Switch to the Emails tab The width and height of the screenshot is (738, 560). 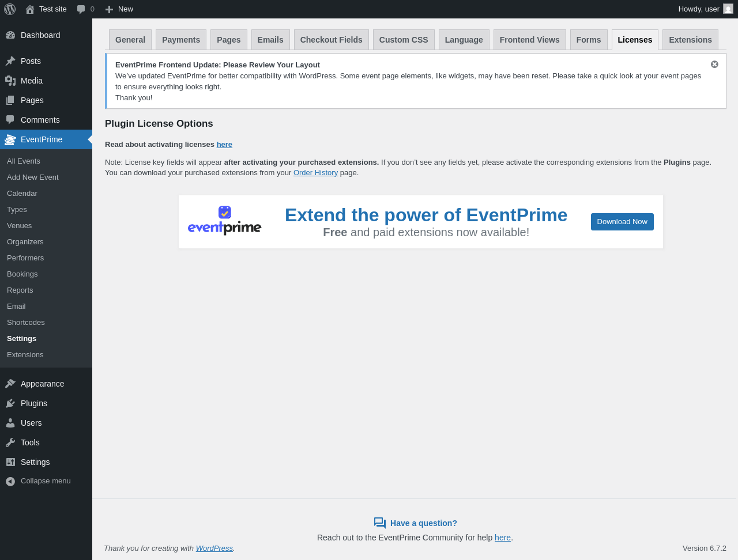click(x=270, y=40)
